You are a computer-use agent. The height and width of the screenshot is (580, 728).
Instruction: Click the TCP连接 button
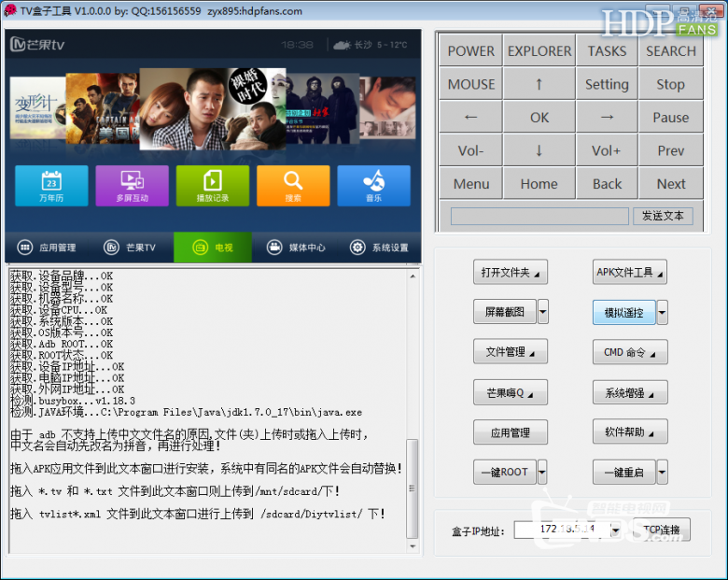(661, 530)
